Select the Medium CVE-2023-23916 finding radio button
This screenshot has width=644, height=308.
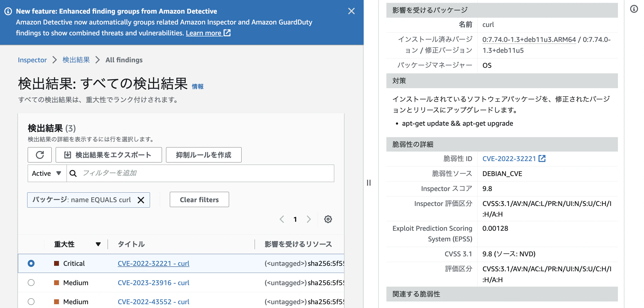pyautogui.click(x=31, y=283)
